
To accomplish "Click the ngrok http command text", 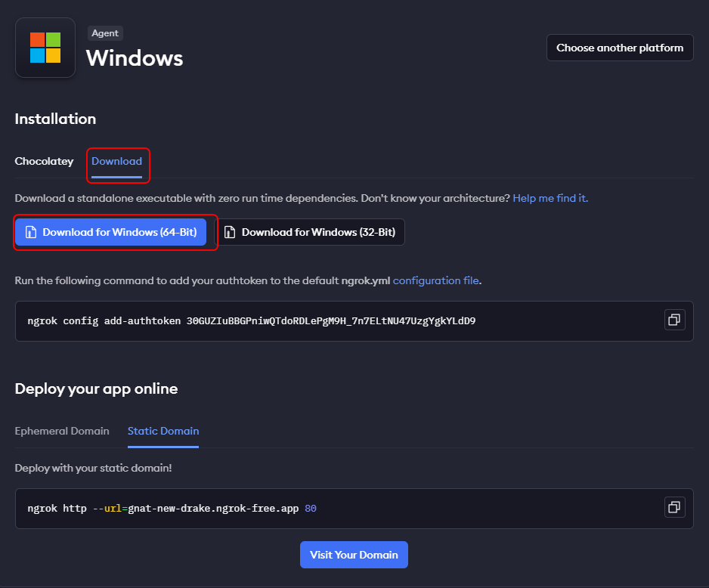I will (x=171, y=509).
